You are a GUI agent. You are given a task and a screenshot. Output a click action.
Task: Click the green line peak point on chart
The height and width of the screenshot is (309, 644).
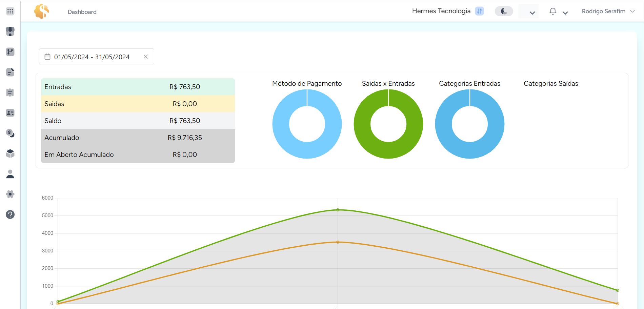pos(338,210)
